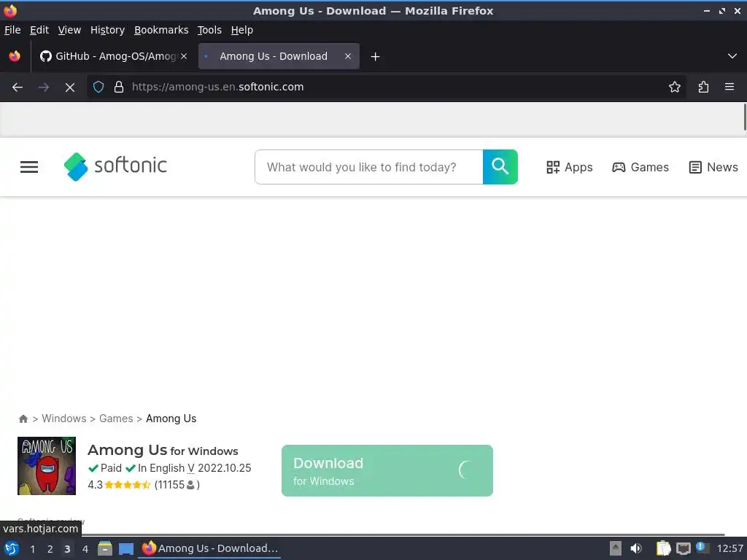Open the update notification tray icon
Screen dimensions: 747x560
[703, 548]
